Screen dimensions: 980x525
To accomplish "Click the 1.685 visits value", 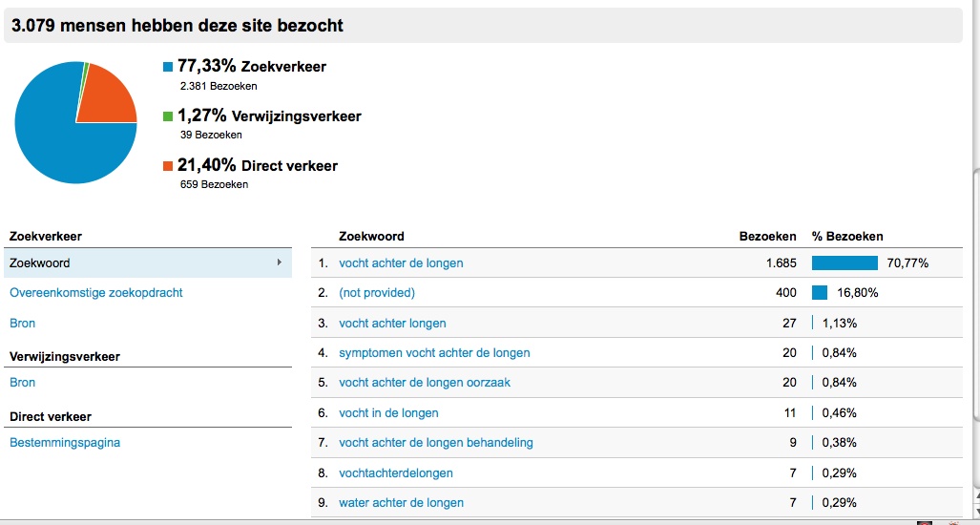I will click(782, 263).
